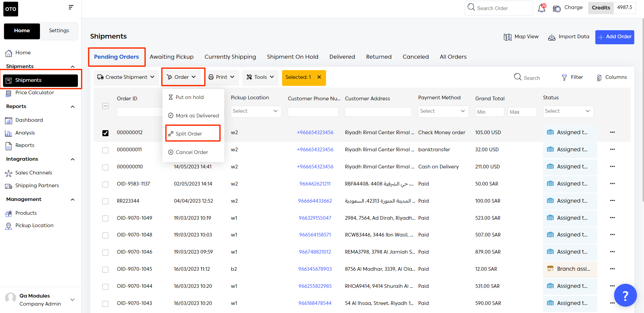Select checkbox for RR223344
This screenshot has width=644, height=313.
coord(105,201)
